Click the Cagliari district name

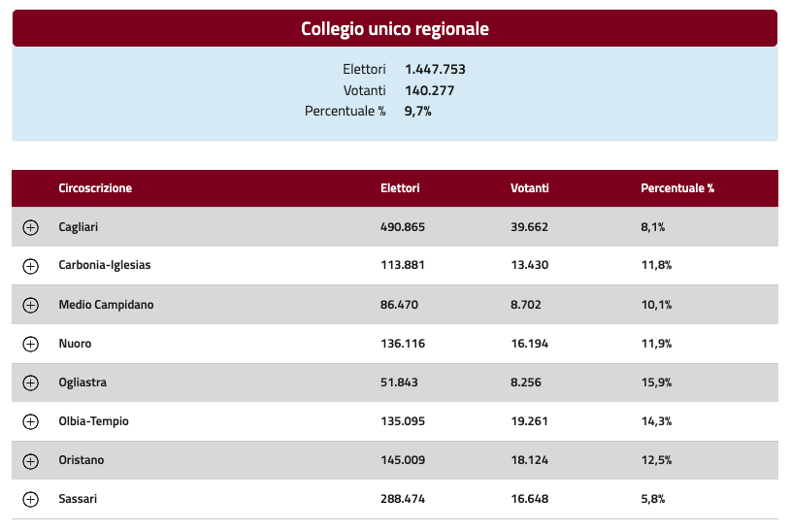click(x=78, y=227)
